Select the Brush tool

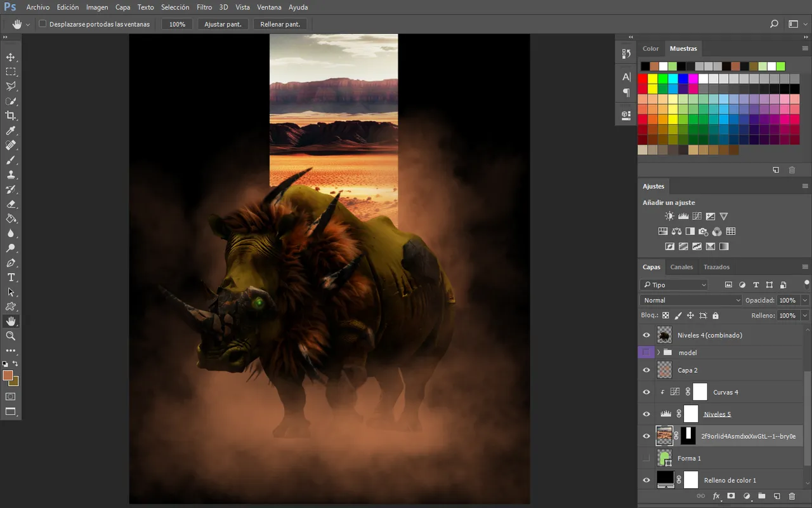11,160
